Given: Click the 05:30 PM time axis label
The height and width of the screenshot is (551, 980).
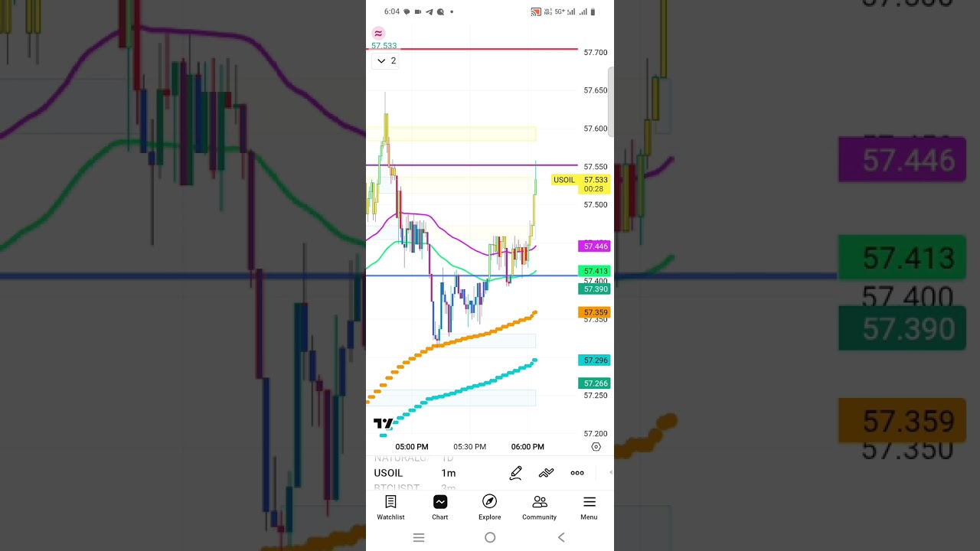Looking at the screenshot, I should pyautogui.click(x=469, y=447).
